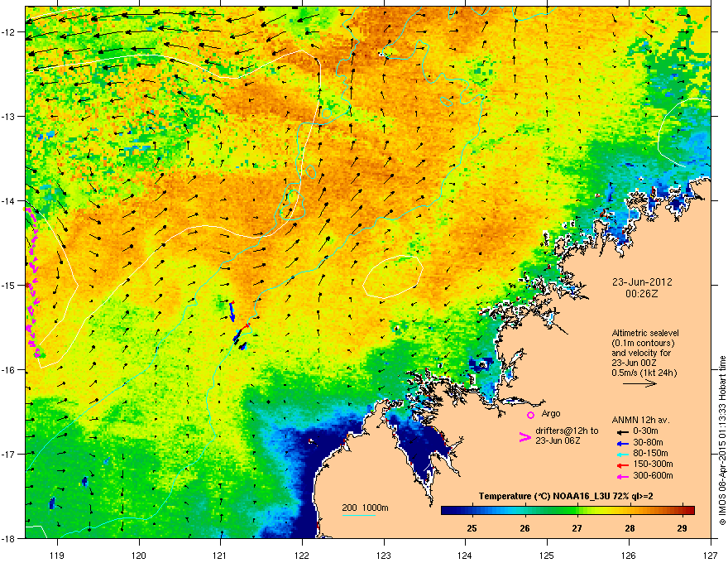Click the '29' colorbar tick label
The height and width of the screenshot is (563, 728).
click(682, 528)
